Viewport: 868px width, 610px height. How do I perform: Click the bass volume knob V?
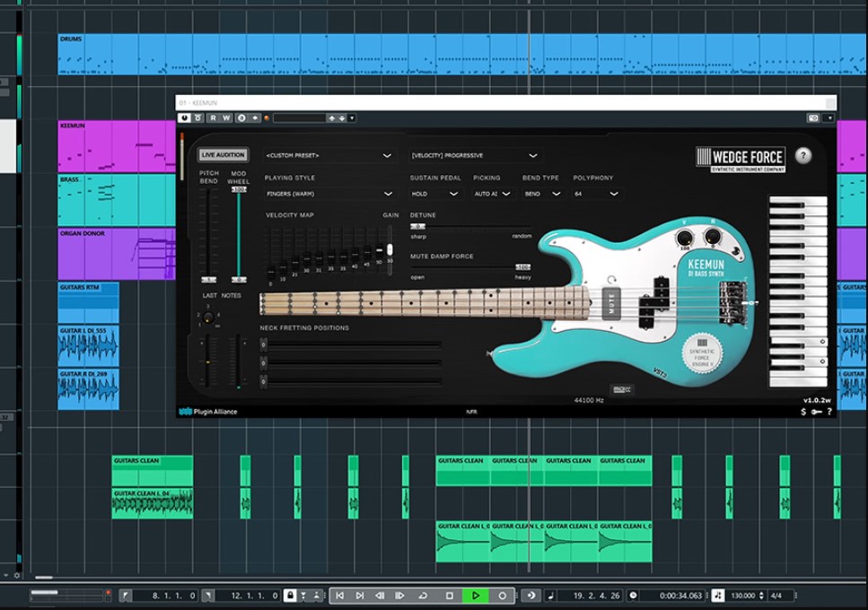coord(684,238)
